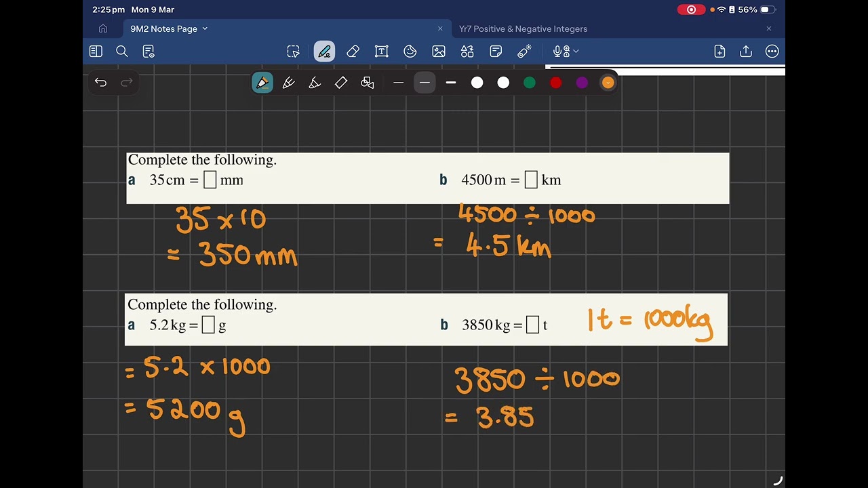Pick the second white color swatch
This screenshot has width=868, height=488.
pos(503,83)
